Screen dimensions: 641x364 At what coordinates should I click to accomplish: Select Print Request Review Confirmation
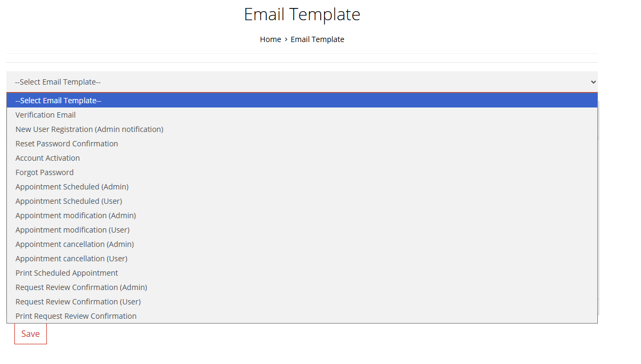pos(76,316)
